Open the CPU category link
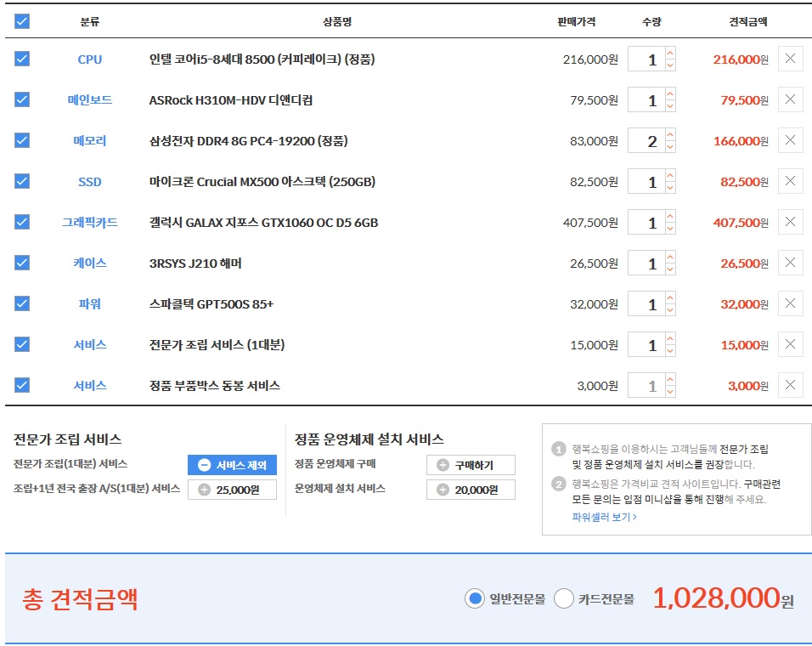This screenshot has height=646, width=812. pyautogui.click(x=89, y=59)
